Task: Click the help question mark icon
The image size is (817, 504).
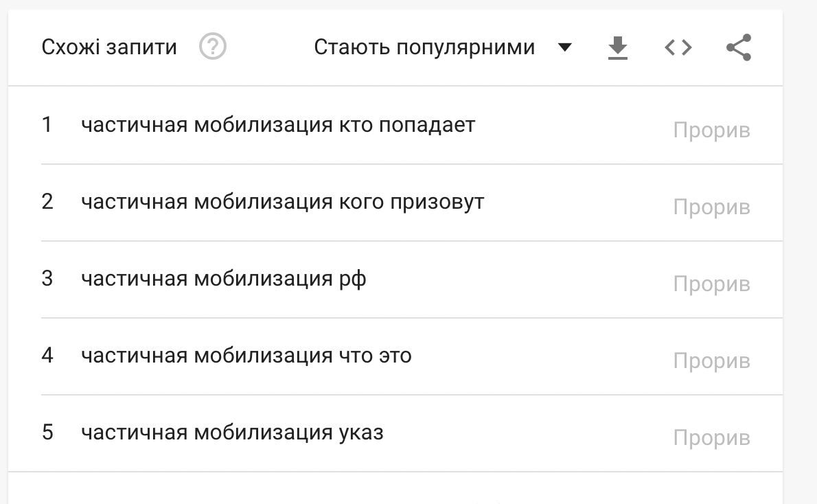Action: [213, 47]
